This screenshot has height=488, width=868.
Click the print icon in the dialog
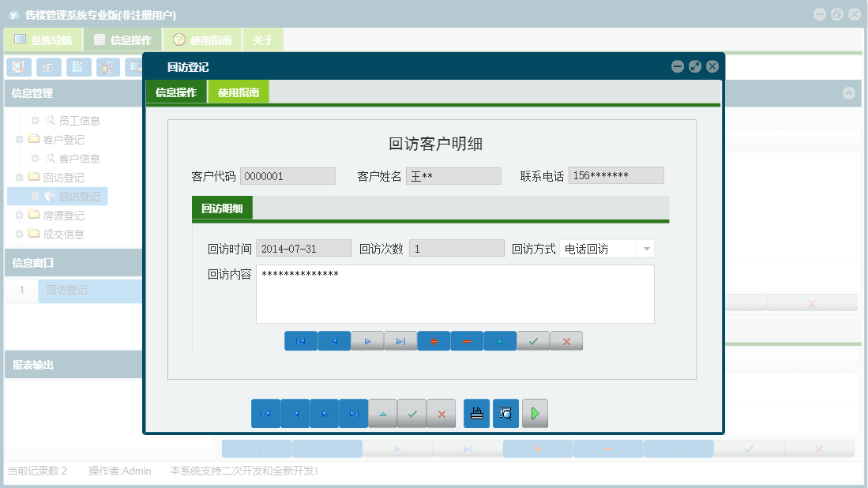pos(476,413)
